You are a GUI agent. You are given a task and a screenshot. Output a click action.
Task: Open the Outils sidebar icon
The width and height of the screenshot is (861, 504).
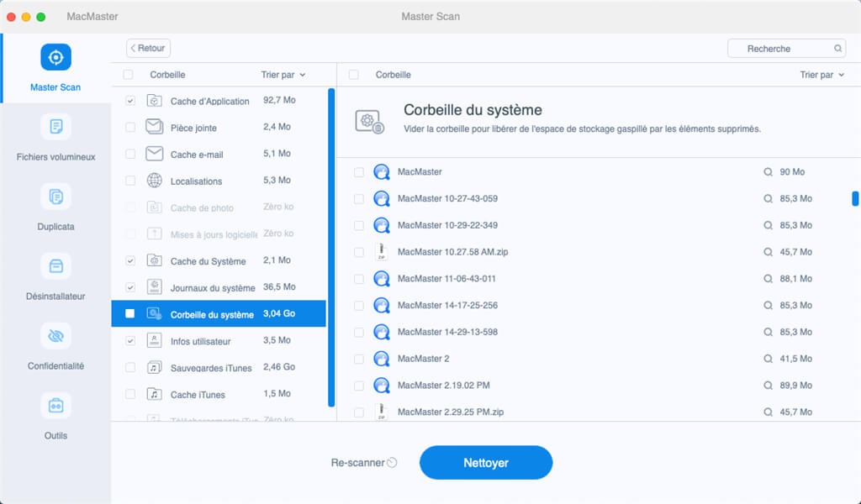click(55, 405)
